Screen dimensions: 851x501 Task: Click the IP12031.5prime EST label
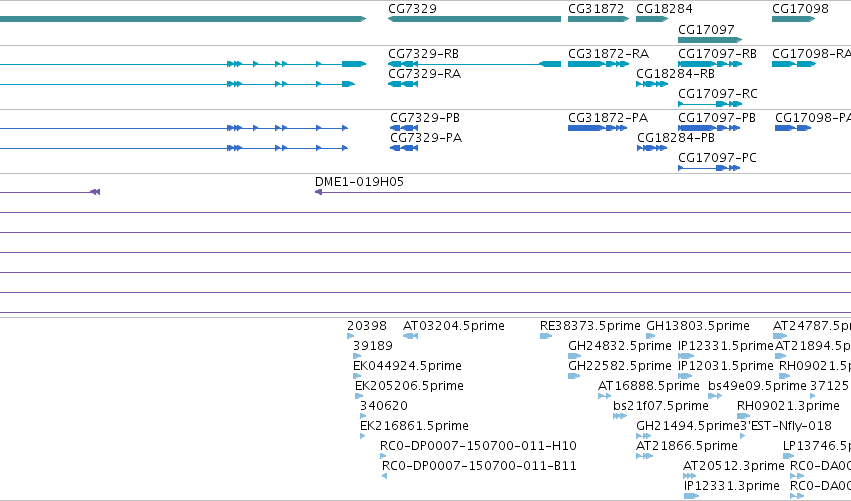726,366
